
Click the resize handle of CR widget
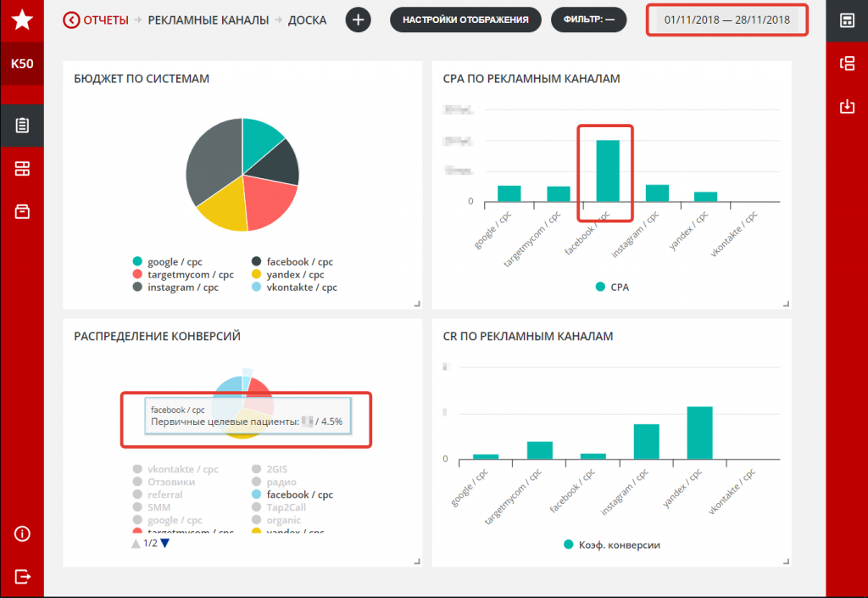click(786, 562)
